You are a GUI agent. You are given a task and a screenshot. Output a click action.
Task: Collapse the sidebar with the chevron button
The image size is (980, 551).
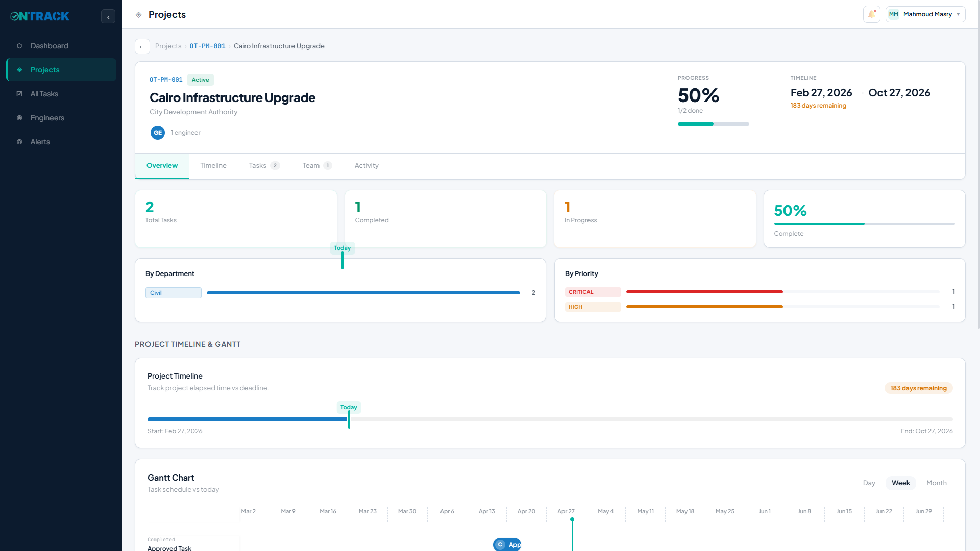click(x=108, y=17)
